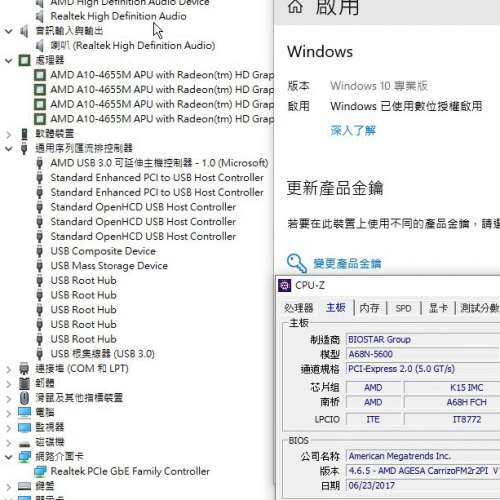Click the AMD USB 3.0 host controller icon
Viewport: 500px width, 500px height.
point(40,163)
